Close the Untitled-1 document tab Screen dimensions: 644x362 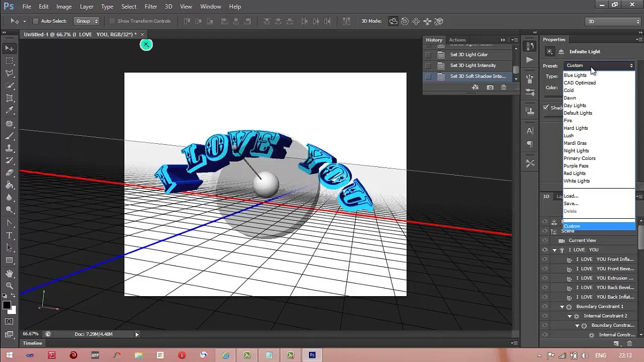tap(142, 34)
